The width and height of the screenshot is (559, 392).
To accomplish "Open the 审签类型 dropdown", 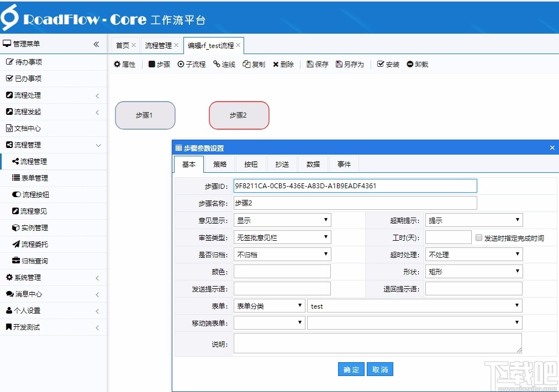I will [282, 237].
